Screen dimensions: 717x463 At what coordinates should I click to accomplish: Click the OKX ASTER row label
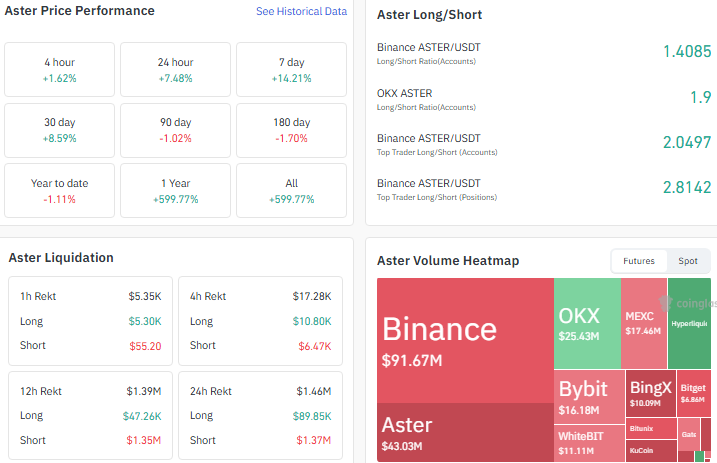coord(404,93)
